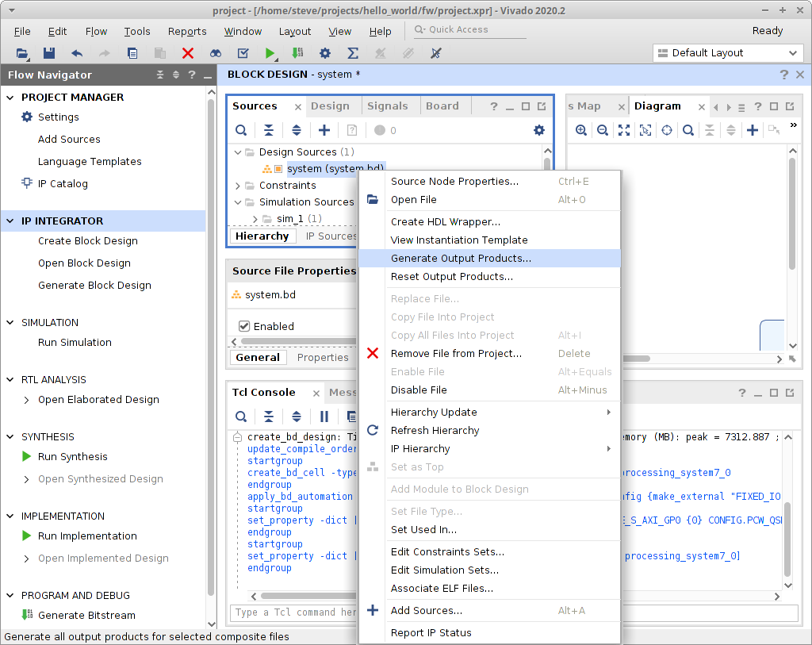Add sources with the plus icon in Sources panel
Image resolution: width=812 pixels, height=645 pixels.
[x=324, y=130]
